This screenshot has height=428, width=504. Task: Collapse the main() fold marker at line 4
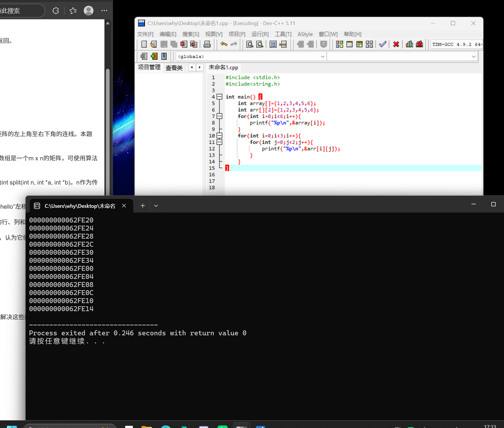point(219,97)
